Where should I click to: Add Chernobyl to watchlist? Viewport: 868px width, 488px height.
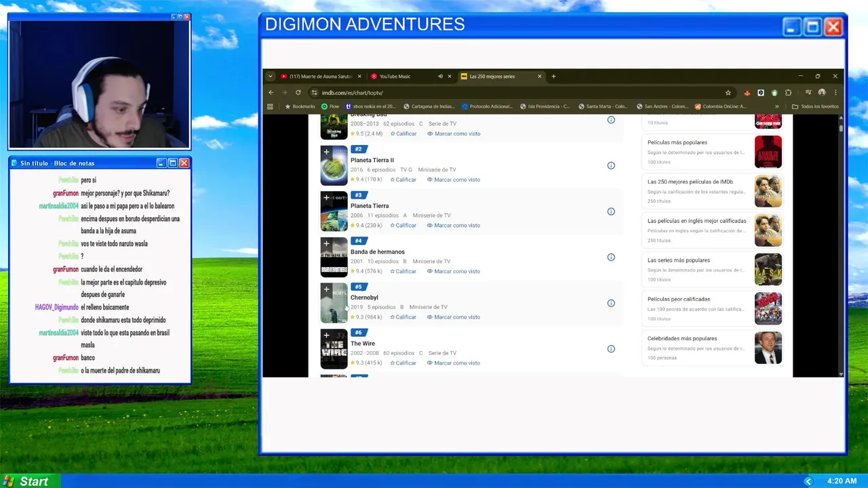326,289
